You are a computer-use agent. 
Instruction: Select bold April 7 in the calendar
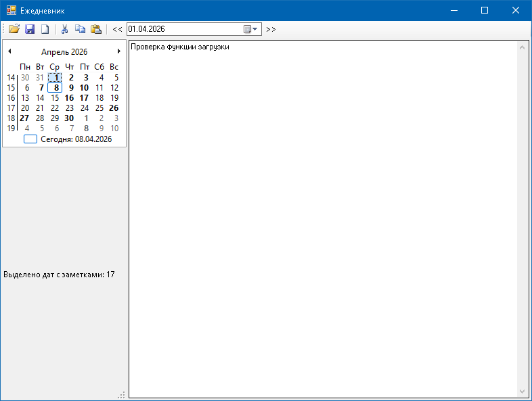point(40,88)
